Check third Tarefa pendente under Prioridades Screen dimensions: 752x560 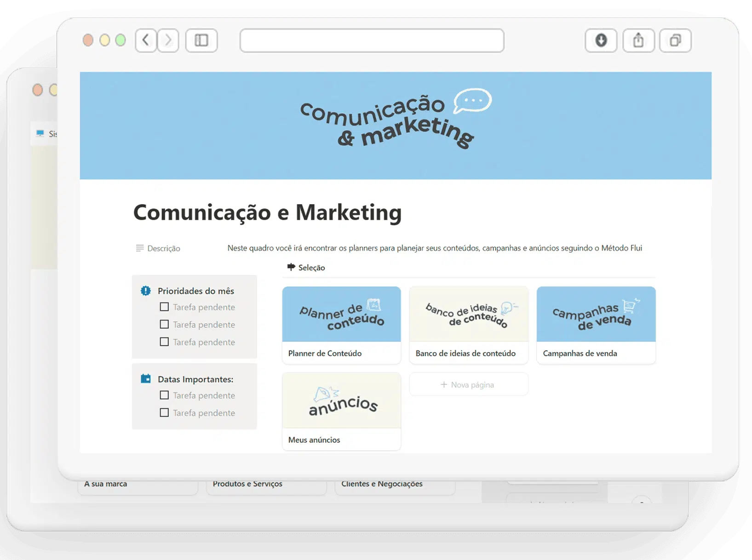[x=164, y=342]
